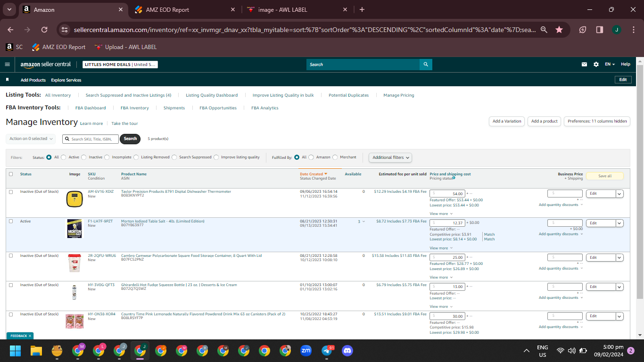This screenshot has height=362, width=644.
Task: View site information icon in address bar
Action: 65,30
